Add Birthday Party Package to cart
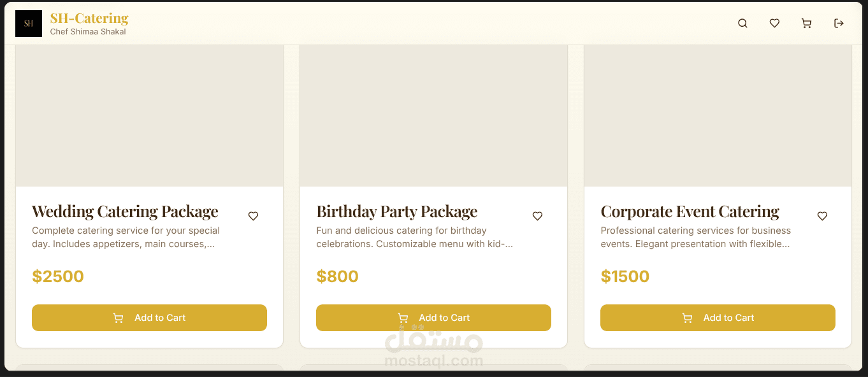Viewport: 868px width, 377px height. (x=433, y=318)
